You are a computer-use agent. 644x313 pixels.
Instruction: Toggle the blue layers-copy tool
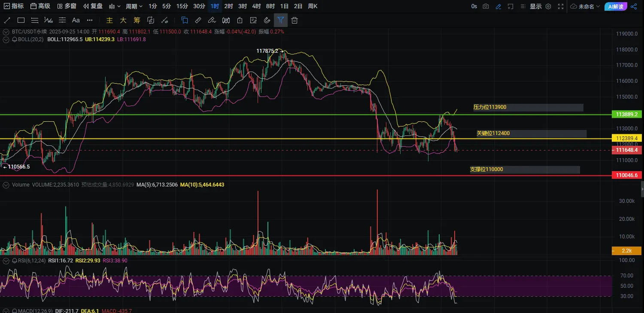(185, 20)
